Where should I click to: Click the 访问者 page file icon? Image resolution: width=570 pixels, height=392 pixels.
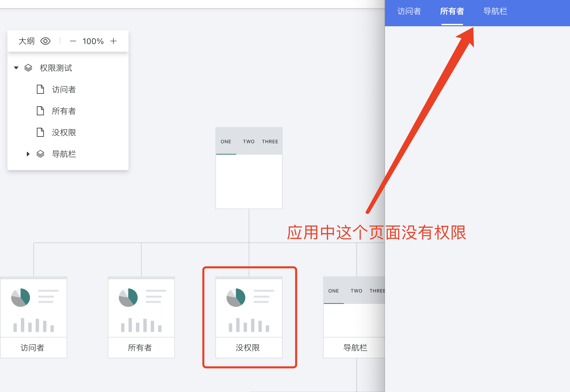(x=40, y=89)
